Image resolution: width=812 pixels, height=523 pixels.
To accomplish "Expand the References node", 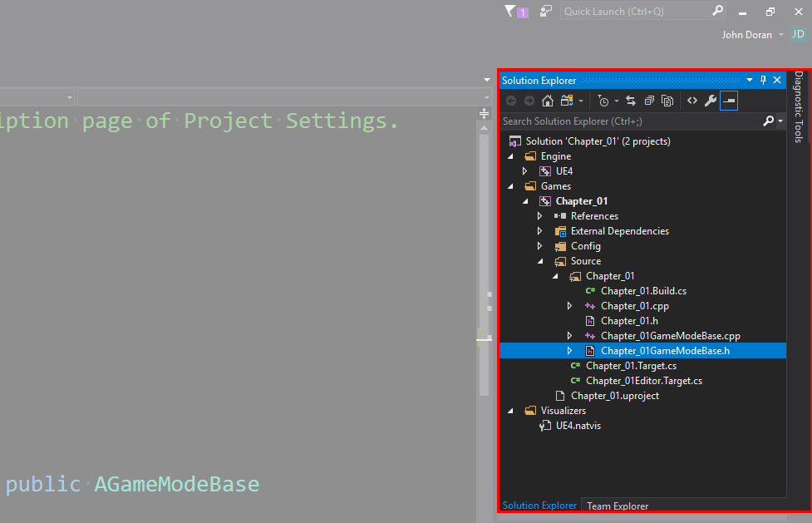I will tap(540, 216).
